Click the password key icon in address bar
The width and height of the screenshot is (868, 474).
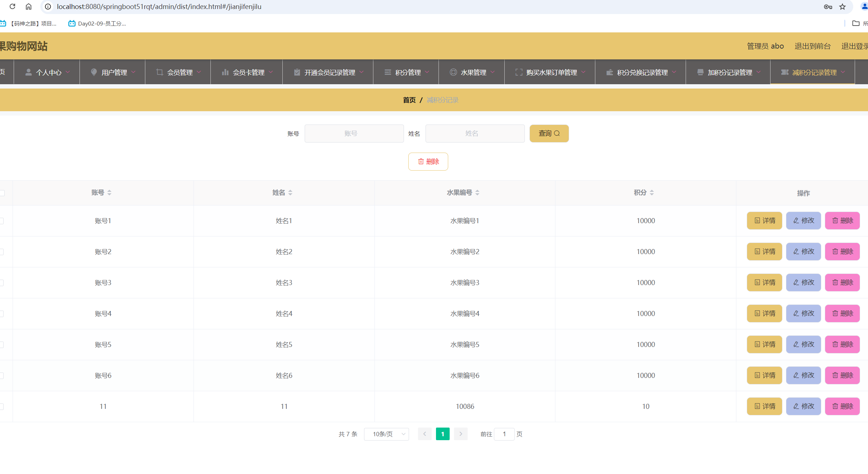(828, 7)
